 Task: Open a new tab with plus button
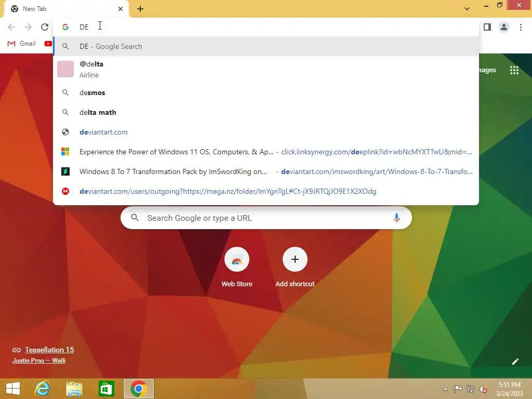[140, 9]
